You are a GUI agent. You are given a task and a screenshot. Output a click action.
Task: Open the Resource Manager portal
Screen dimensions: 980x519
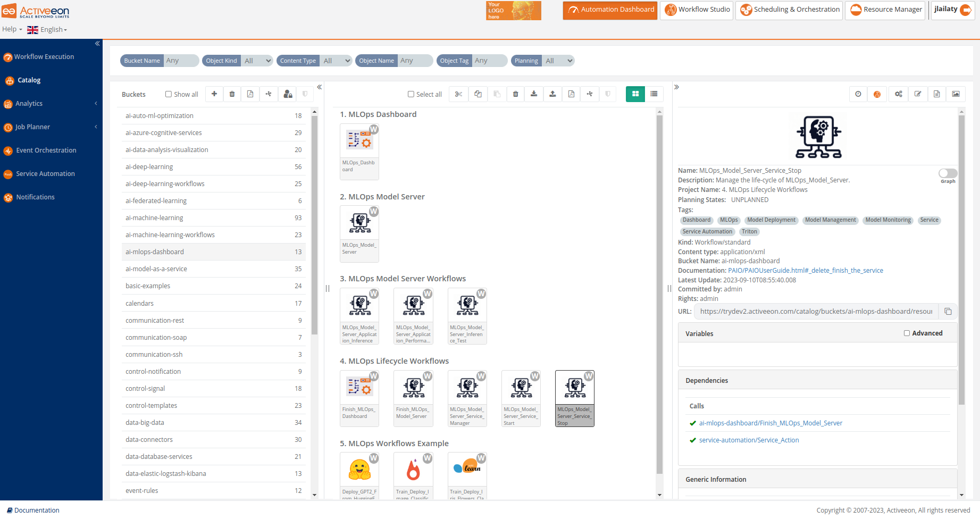click(x=886, y=10)
